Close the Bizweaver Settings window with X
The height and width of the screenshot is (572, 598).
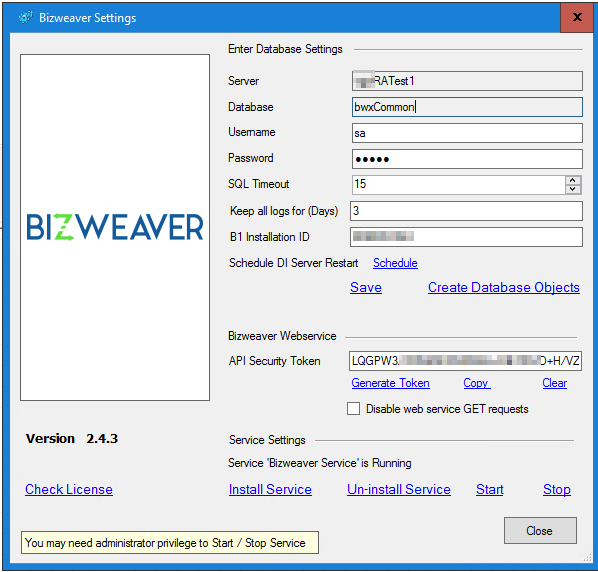pyautogui.click(x=577, y=17)
